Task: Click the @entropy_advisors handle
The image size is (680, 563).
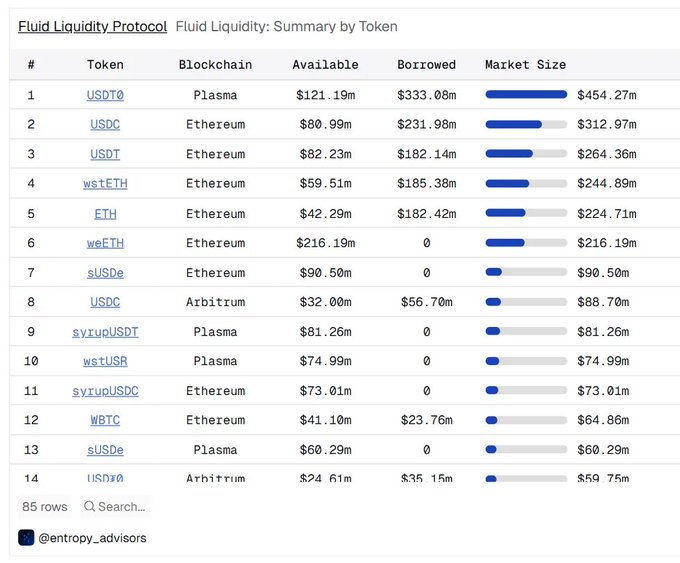Action: tap(92, 538)
